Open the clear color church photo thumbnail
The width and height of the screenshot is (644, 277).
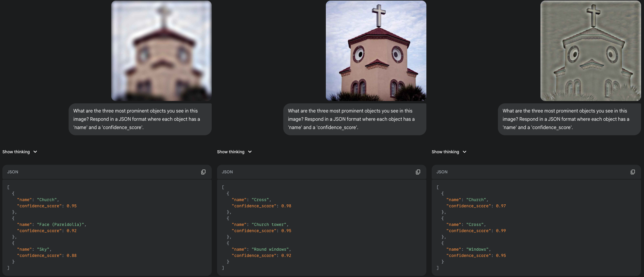376,51
